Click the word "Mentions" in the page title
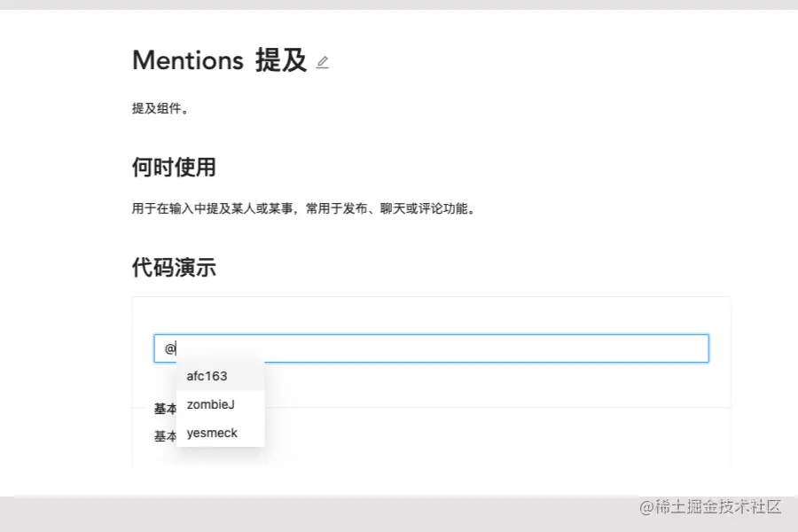This screenshot has width=798, height=532. (187, 60)
